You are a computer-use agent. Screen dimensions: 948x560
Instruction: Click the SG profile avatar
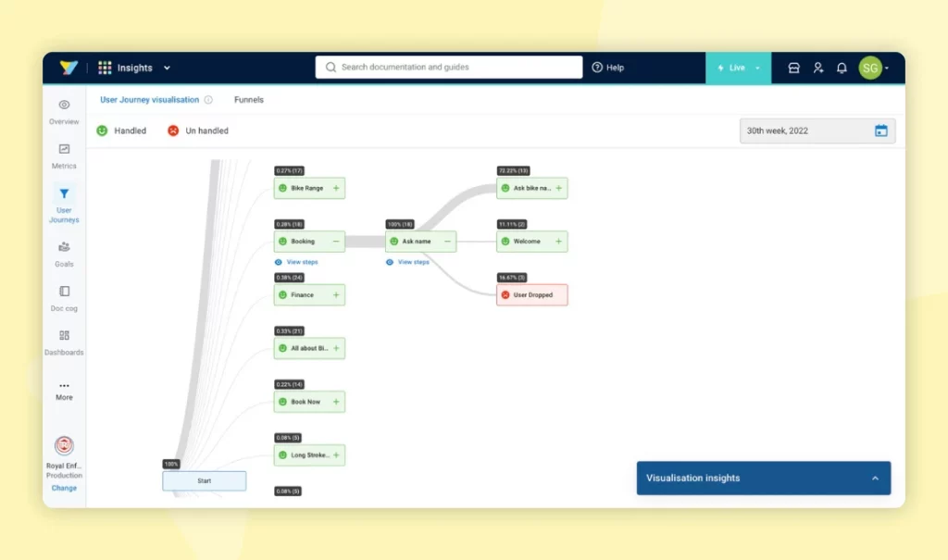(870, 68)
